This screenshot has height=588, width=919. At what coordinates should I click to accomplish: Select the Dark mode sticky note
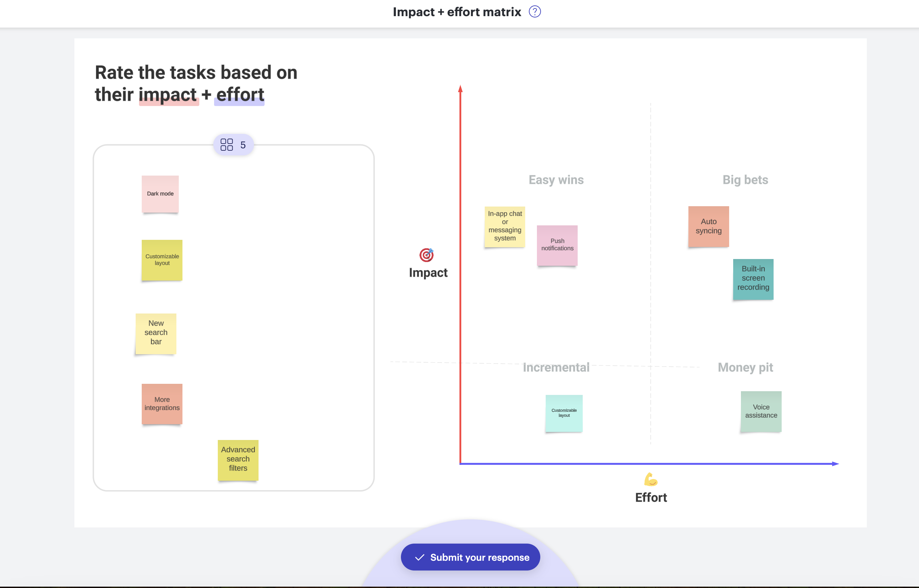160,194
